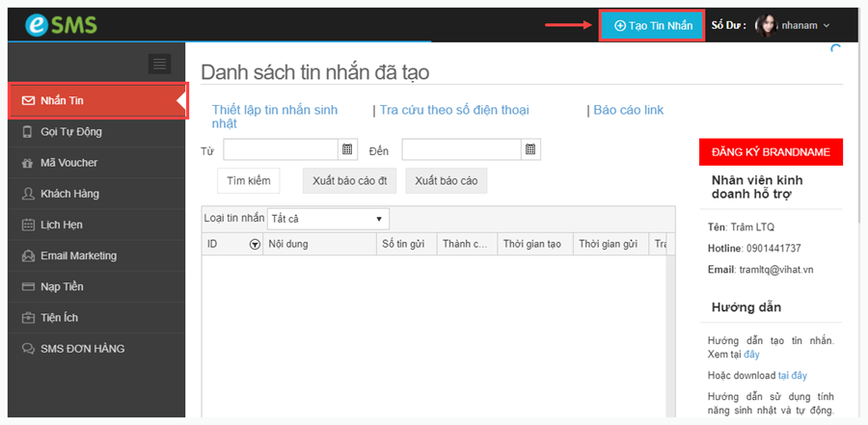
Task: Open the Gọi Tự Động menu item
Action: pyautogui.click(x=96, y=132)
